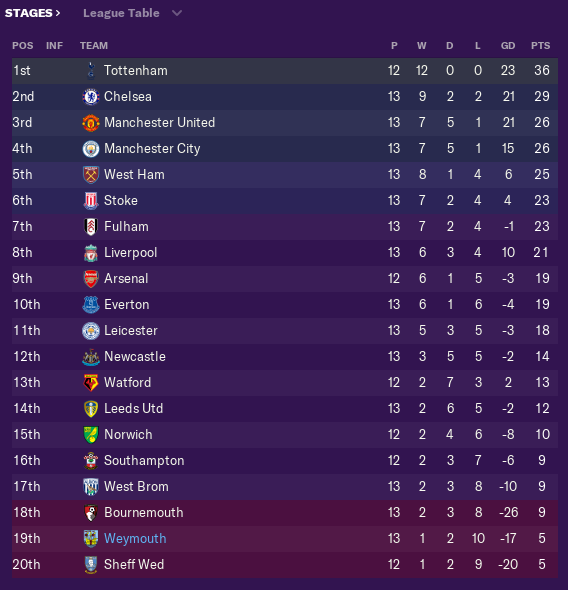The height and width of the screenshot is (590, 568).
Task: Click the TEAM column header
Action: pos(94,46)
